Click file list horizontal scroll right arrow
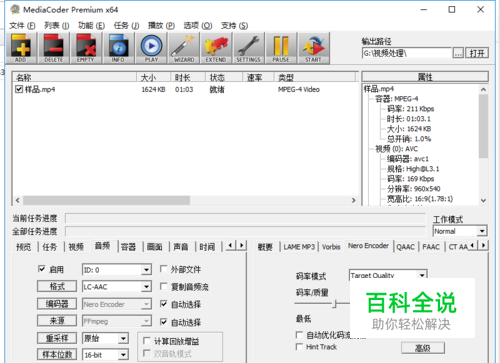 click(354, 200)
